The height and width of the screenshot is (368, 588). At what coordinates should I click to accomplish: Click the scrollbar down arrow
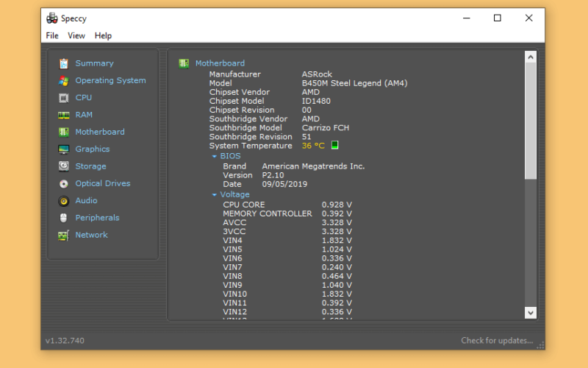point(530,312)
